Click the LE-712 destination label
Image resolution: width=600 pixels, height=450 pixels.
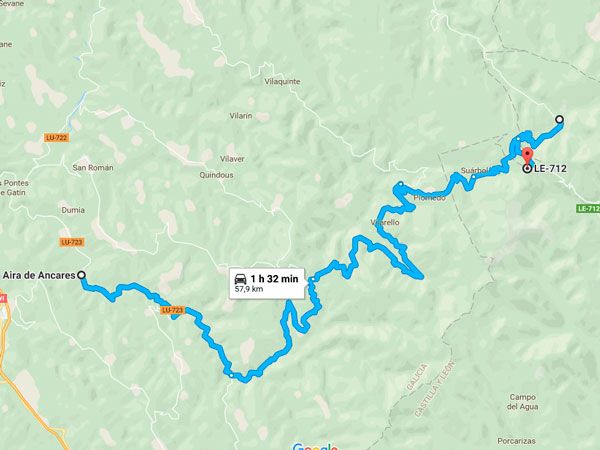(550, 168)
